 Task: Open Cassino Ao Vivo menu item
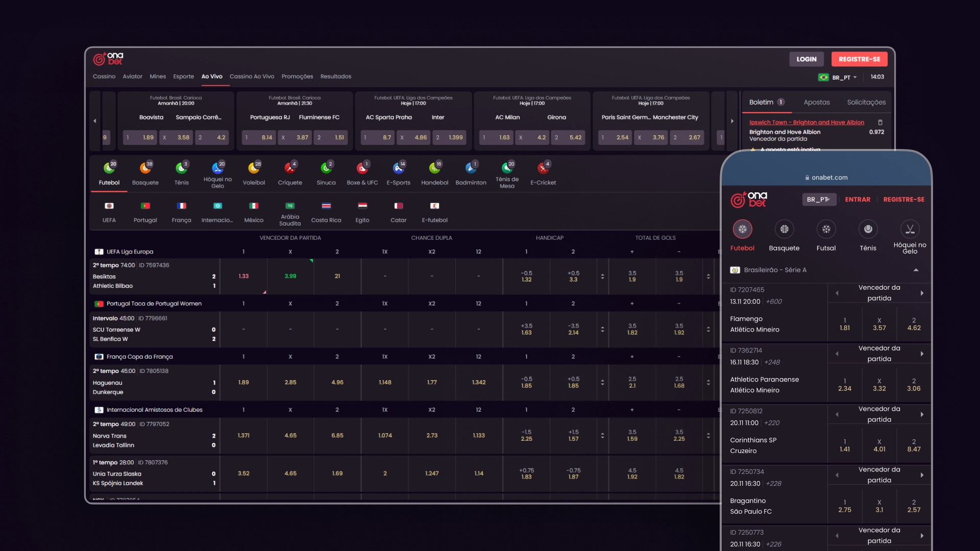252,77
